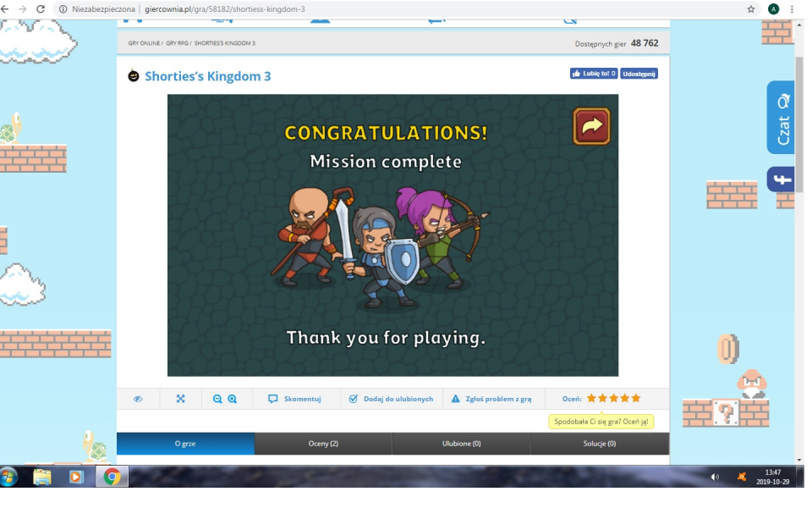Click the Skomentuj comment link

coord(295,399)
